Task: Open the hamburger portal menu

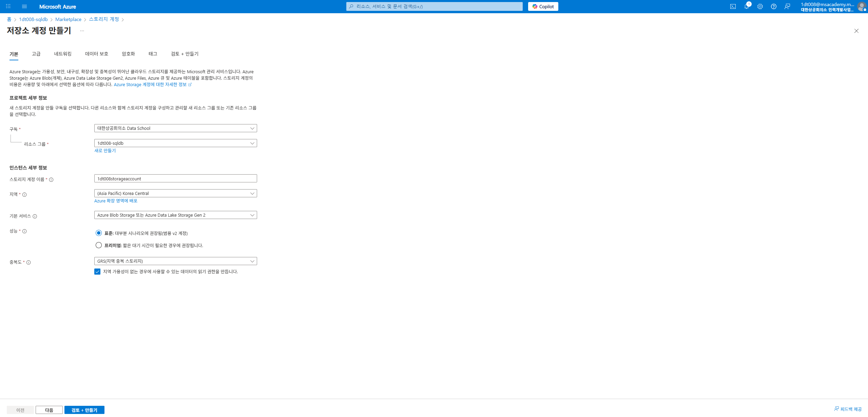Action: (x=24, y=6)
